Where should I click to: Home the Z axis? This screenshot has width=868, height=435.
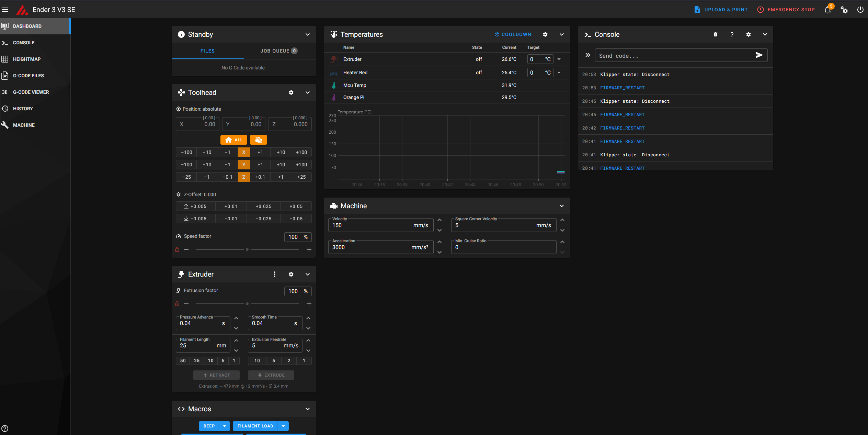point(244,177)
